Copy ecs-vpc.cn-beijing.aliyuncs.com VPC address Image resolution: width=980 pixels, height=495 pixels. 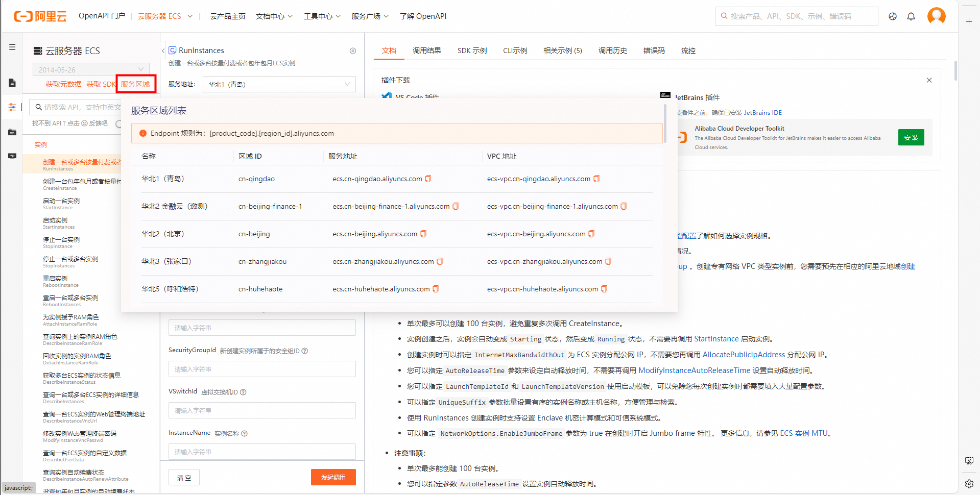click(591, 234)
